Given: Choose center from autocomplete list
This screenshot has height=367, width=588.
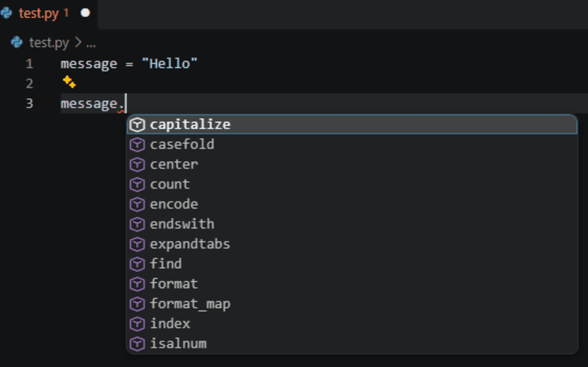Looking at the screenshot, I should [x=352, y=164].
